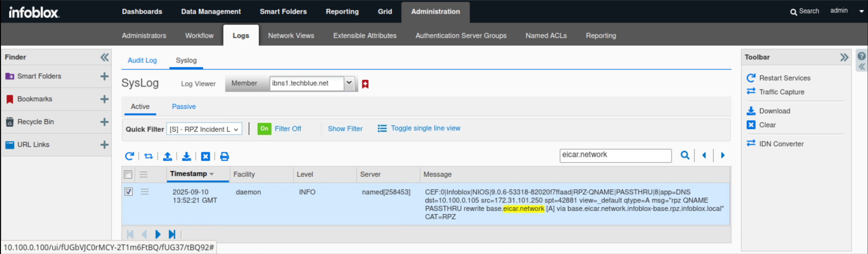Image resolution: width=868 pixels, height=254 pixels.
Task: Click the print icon in log toolbar
Action: tap(224, 156)
